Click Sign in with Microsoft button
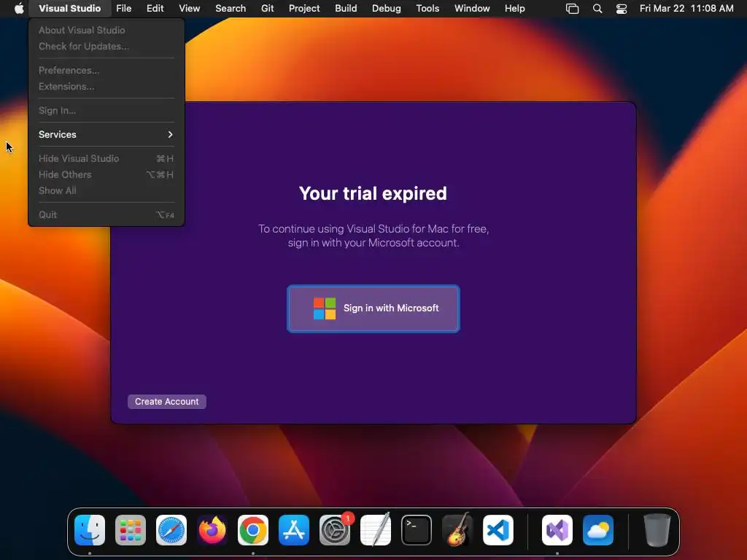747x560 pixels. coord(373,308)
